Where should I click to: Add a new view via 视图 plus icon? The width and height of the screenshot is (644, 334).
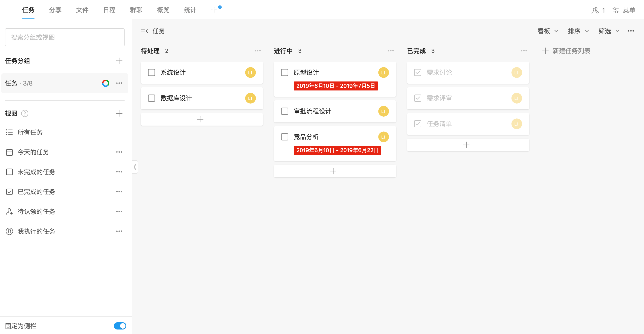119,114
